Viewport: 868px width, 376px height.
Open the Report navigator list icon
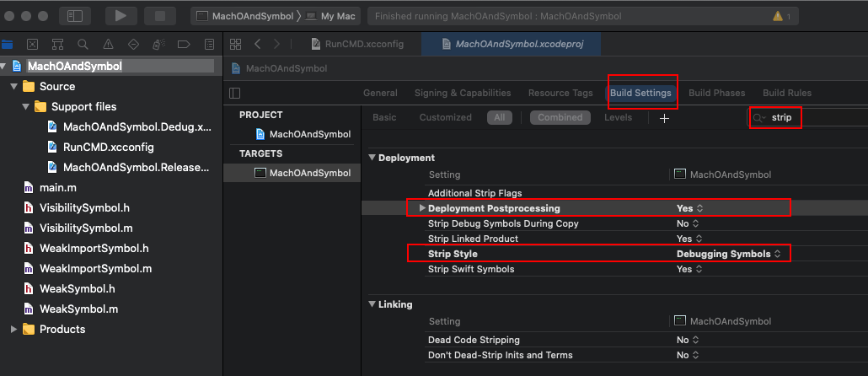(x=209, y=45)
